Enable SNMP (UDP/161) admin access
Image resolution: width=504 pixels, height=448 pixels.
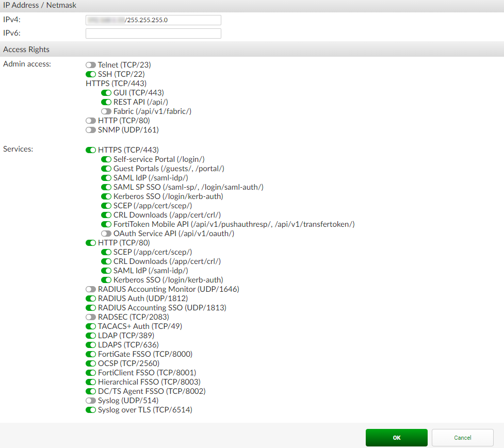click(91, 129)
